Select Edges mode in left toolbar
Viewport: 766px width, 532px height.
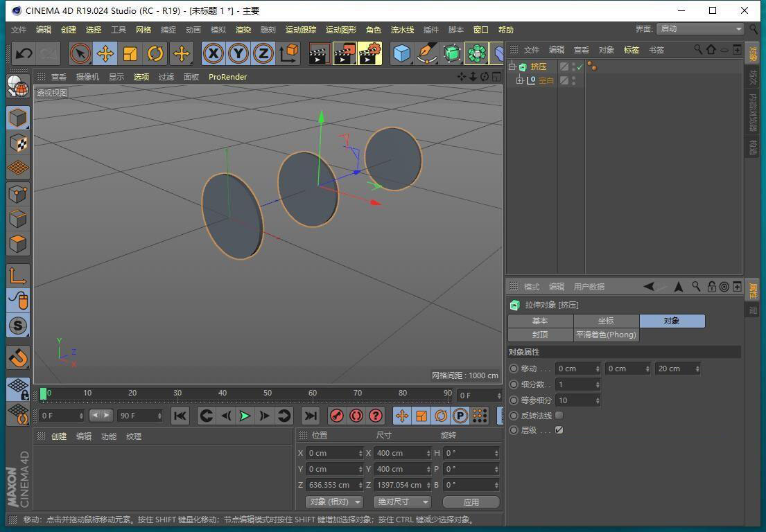click(18, 219)
